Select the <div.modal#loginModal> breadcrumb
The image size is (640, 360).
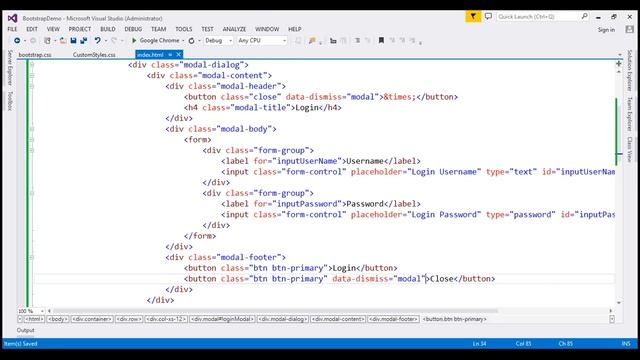tap(222, 319)
